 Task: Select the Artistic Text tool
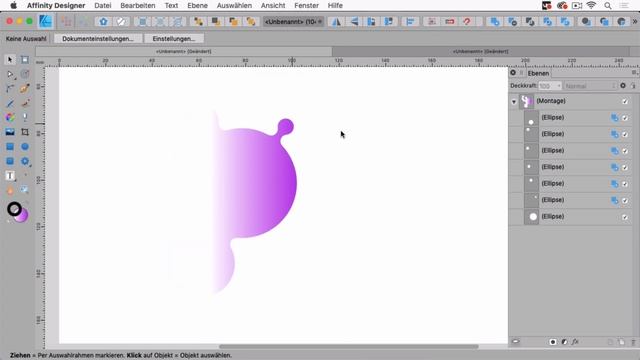(10, 176)
